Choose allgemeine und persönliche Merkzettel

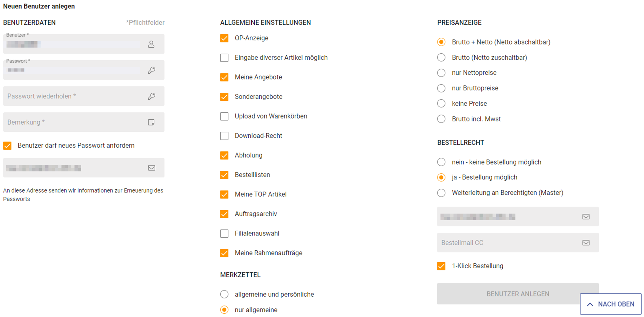tap(224, 294)
